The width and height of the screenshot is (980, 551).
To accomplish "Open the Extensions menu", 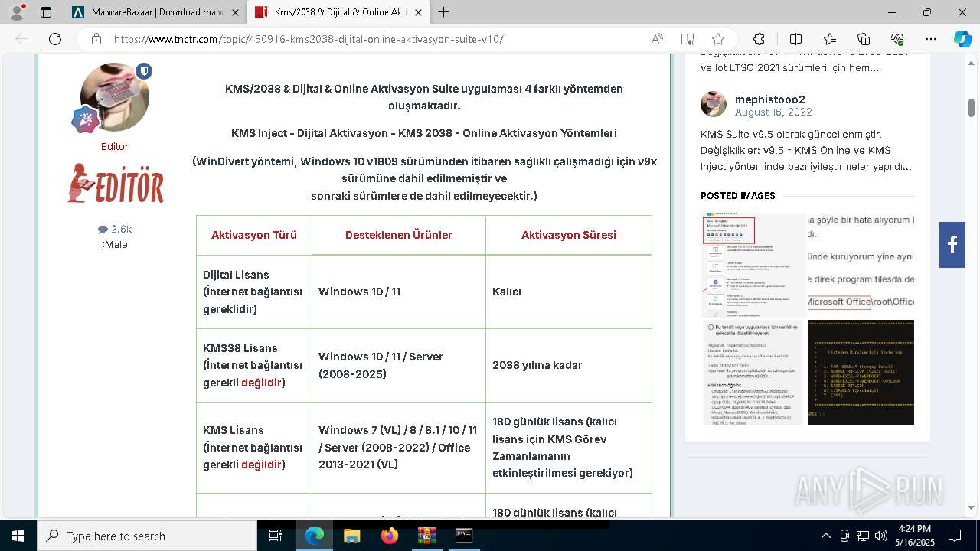I will point(759,39).
